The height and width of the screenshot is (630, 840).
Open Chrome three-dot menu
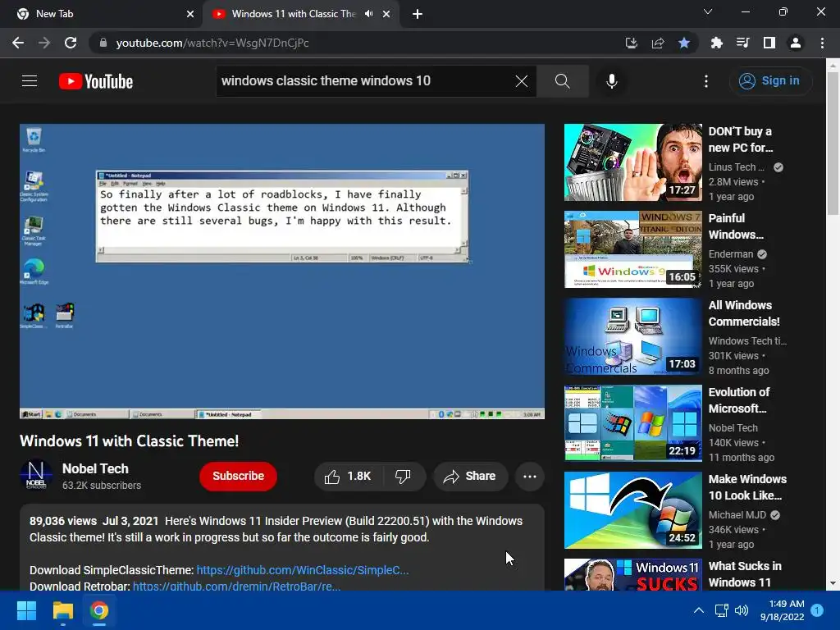(822, 43)
